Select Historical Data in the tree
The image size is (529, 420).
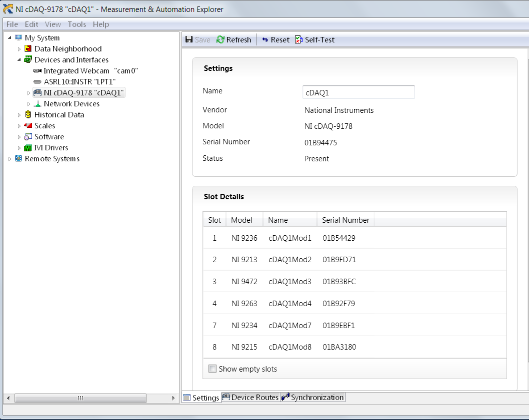59,115
